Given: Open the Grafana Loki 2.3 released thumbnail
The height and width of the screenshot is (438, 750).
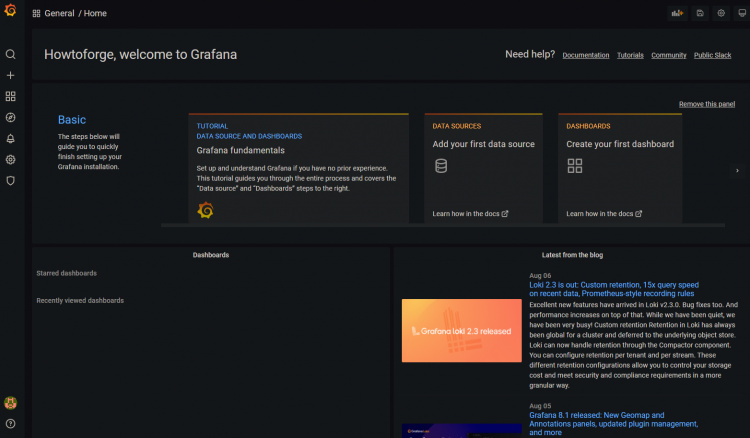Looking at the screenshot, I should point(462,330).
